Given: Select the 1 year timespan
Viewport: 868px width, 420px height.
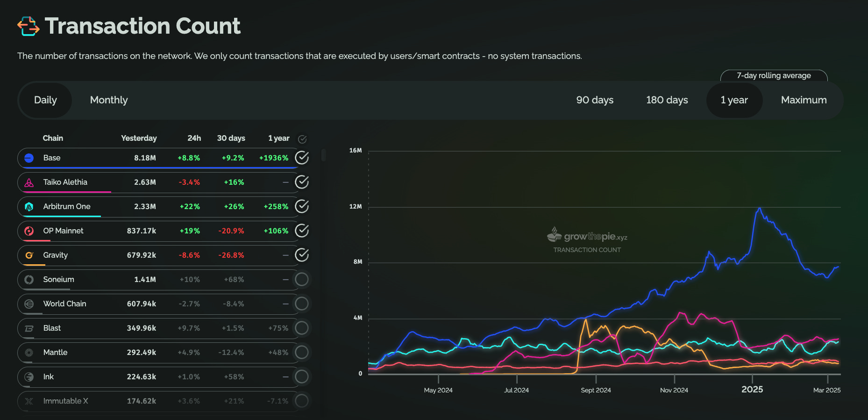Looking at the screenshot, I should 734,100.
